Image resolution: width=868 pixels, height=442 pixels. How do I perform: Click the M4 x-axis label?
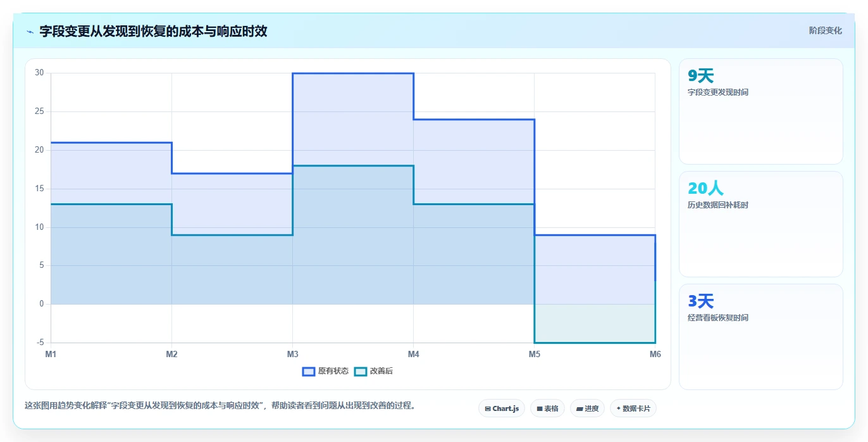point(413,354)
